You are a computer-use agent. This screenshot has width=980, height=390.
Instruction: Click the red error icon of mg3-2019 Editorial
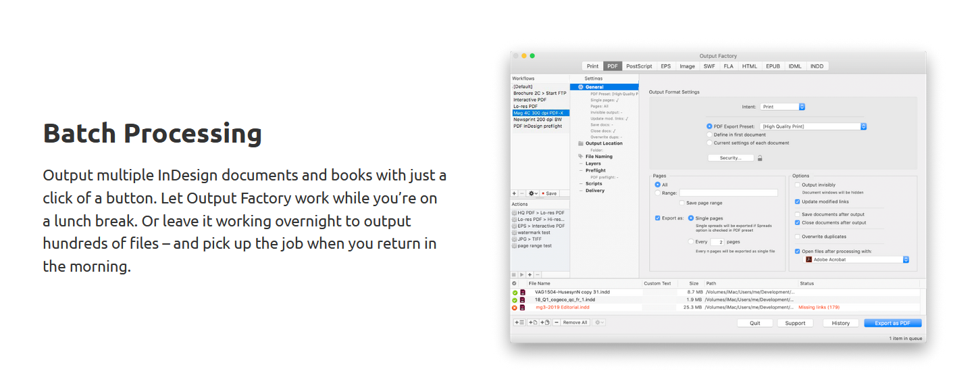(x=515, y=308)
